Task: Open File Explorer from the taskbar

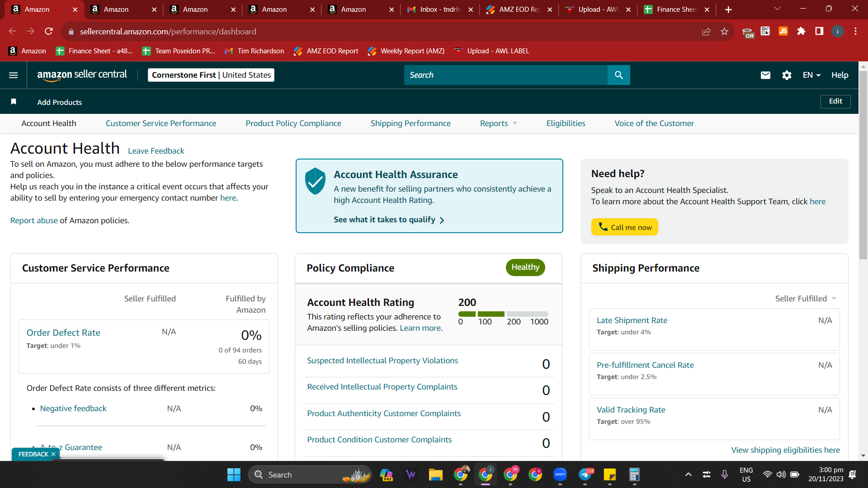Action: (435, 474)
